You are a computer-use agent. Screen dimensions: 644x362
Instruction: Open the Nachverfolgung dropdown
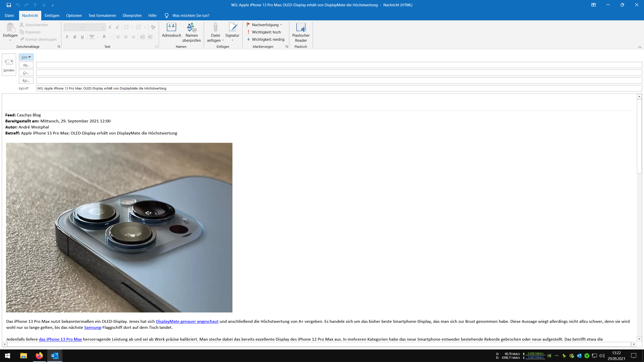(x=265, y=25)
